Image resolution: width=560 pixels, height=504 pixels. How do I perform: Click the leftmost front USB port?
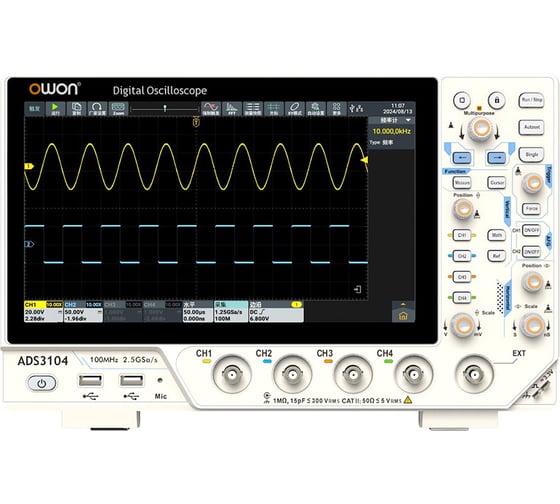(90, 381)
